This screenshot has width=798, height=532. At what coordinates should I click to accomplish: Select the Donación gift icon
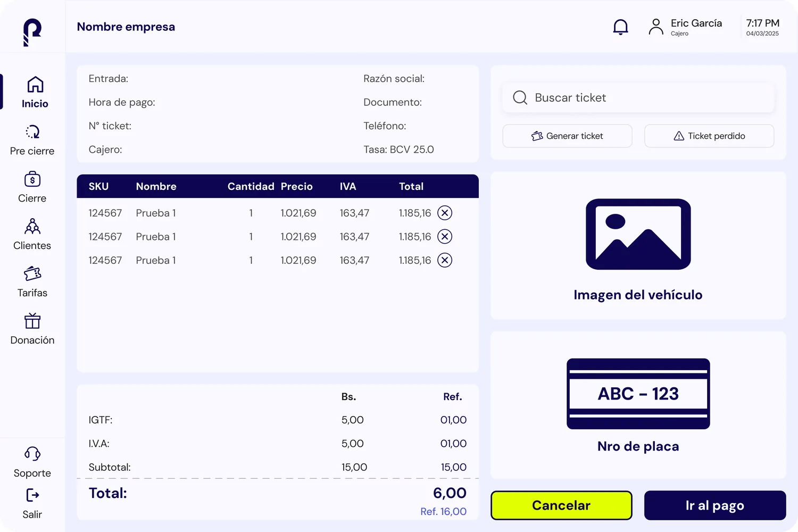[x=32, y=321]
